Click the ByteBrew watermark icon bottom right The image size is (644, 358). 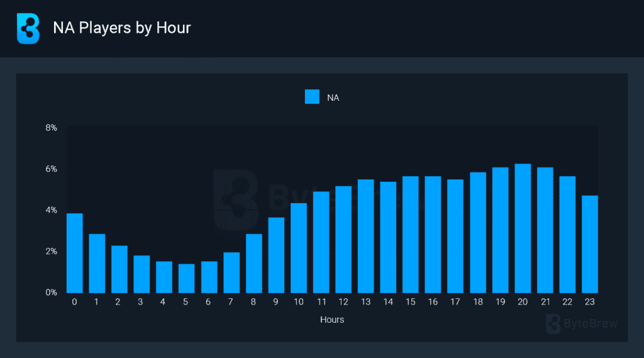(554, 323)
